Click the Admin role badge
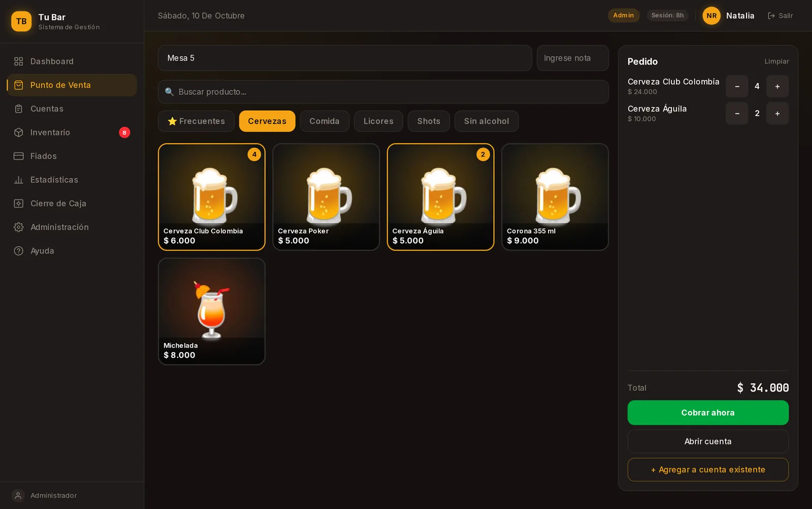This screenshot has width=812, height=509. 624,15
